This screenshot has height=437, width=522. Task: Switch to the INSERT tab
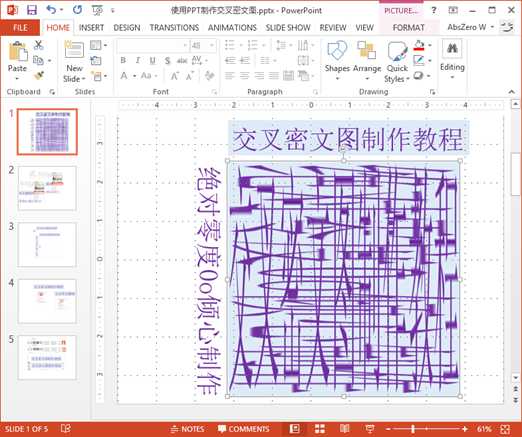(91, 28)
